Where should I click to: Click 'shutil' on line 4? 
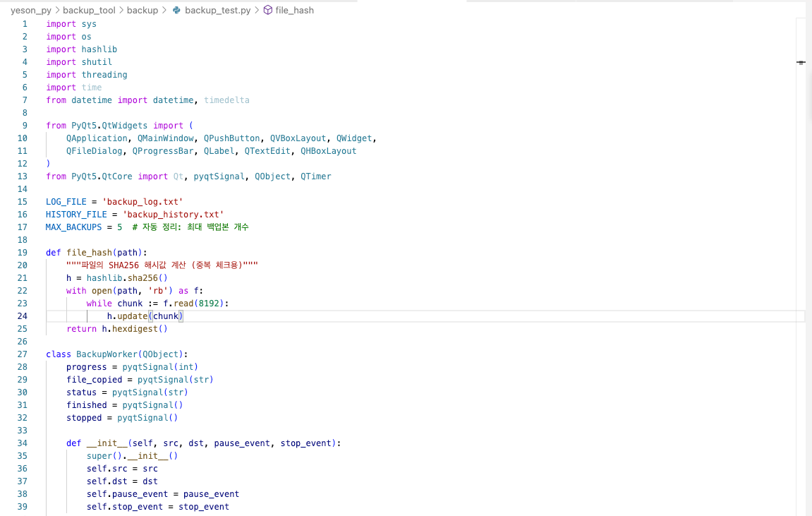click(x=97, y=62)
